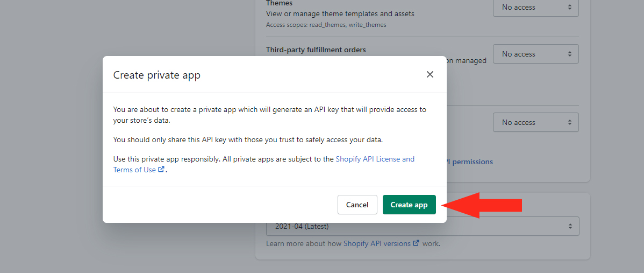Click the API key sharing warning paragraph
Image resolution: width=644 pixels, height=273 pixels.
248,139
